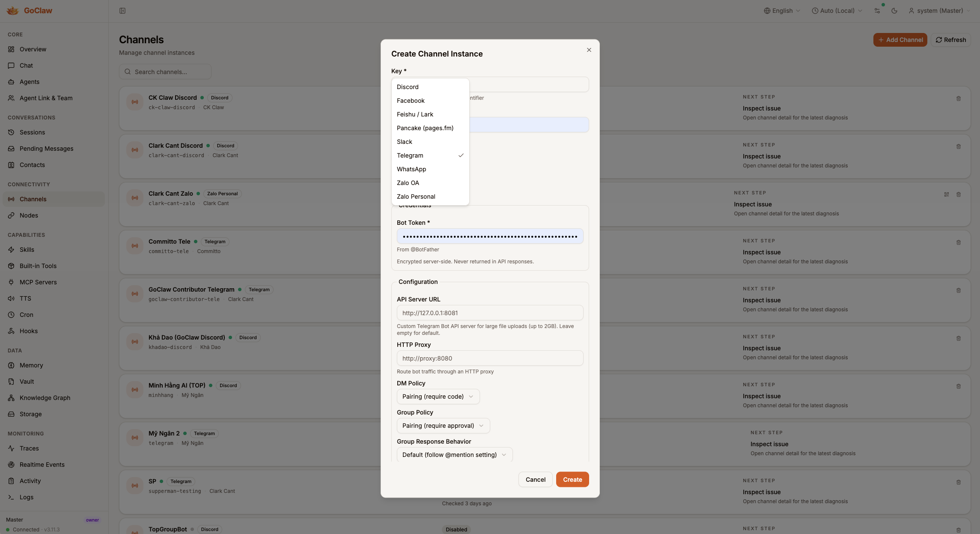Open the Group Policy dropdown
Screen dimensions: 980x534
pyautogui.click(x=443, y=426)
